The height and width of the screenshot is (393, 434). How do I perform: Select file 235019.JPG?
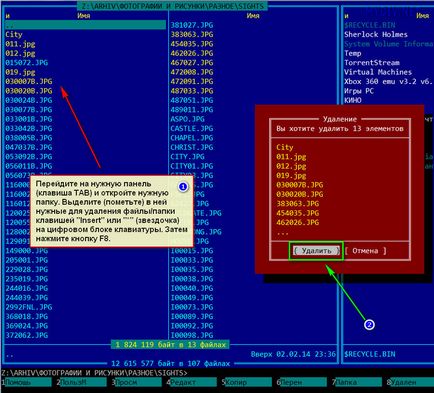coord(26,279)
